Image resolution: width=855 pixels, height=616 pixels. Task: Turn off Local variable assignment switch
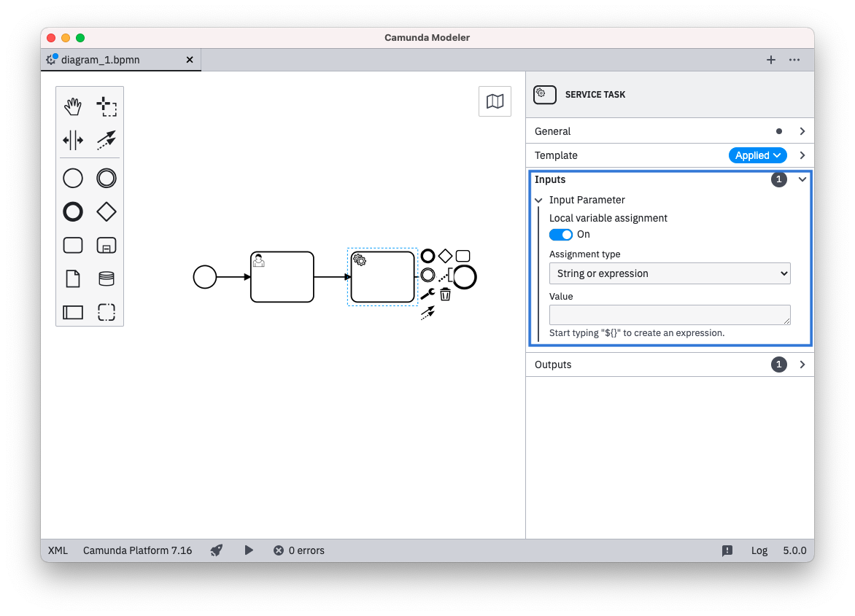(560, 235)
